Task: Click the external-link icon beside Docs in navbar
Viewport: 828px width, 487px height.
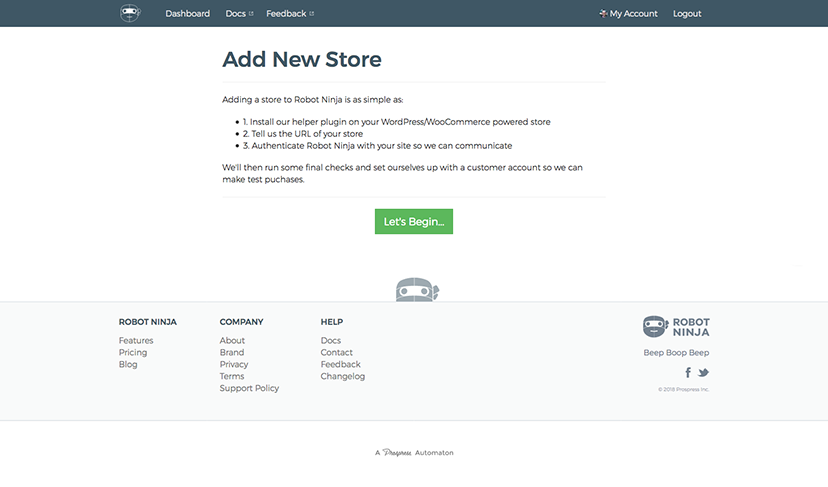Action: [x=251, y=14]
